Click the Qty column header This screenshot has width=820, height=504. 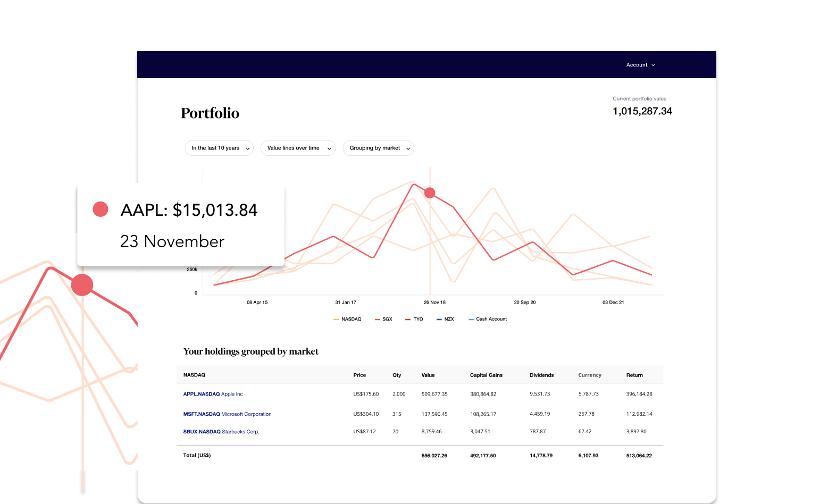[397, 375]
